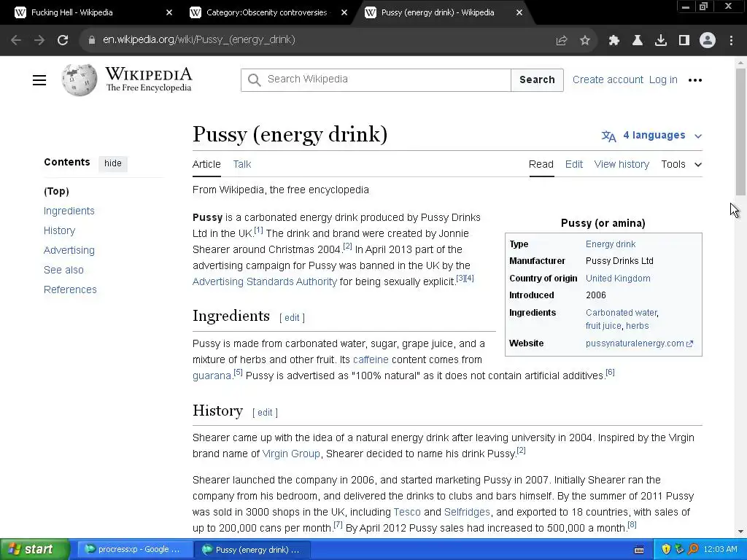The image size is (747, 560).
Task: Open Wikipedia hamburger main menu
Action: click(x=39, y=80)
